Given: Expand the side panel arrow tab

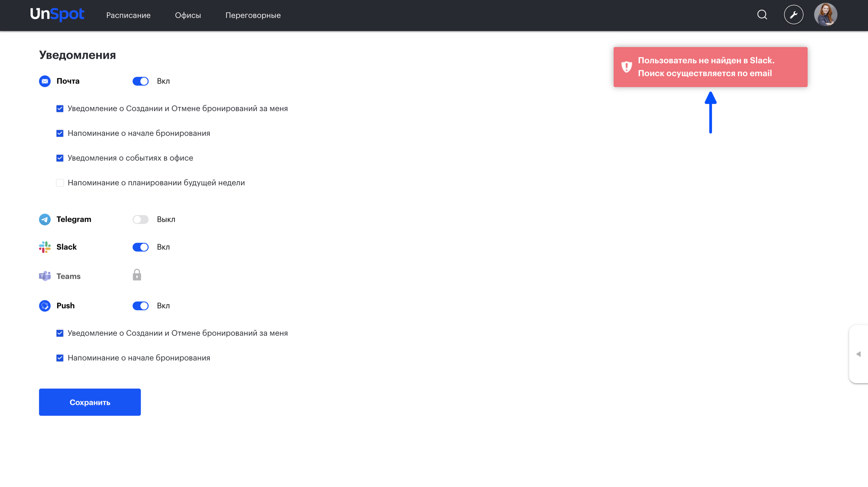Looking at the screenshot, I should [858, 354].
